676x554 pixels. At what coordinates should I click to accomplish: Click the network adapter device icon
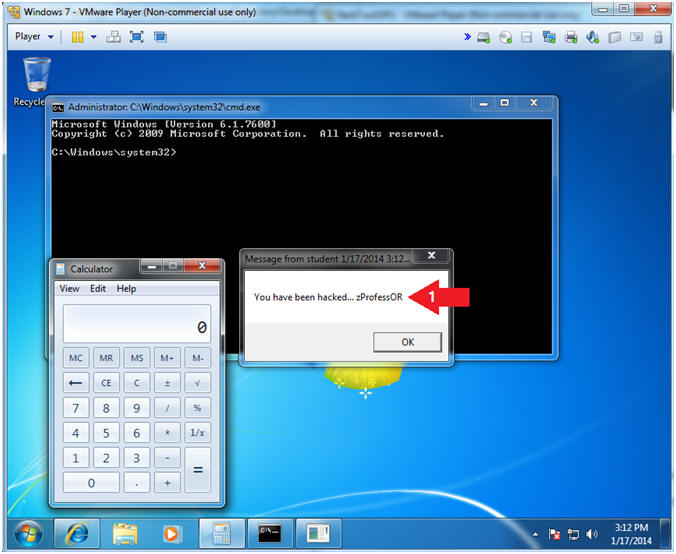[x=549, y=38]
